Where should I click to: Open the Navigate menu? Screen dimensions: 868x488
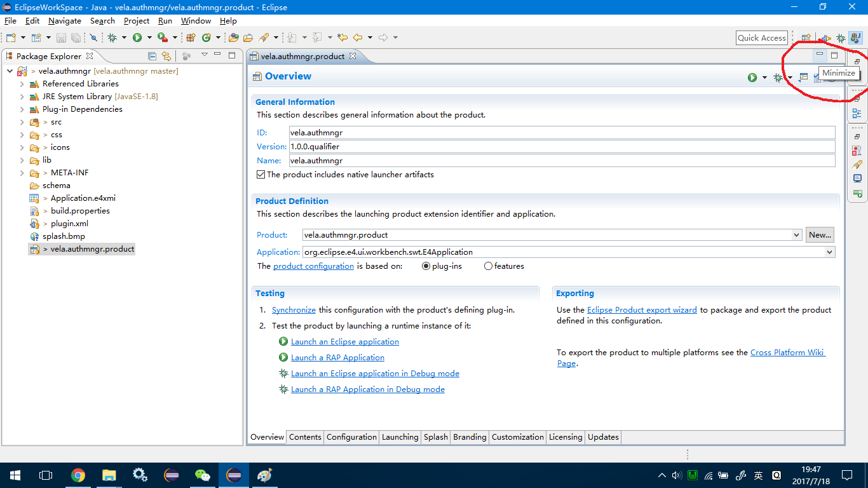click(65, 21)
